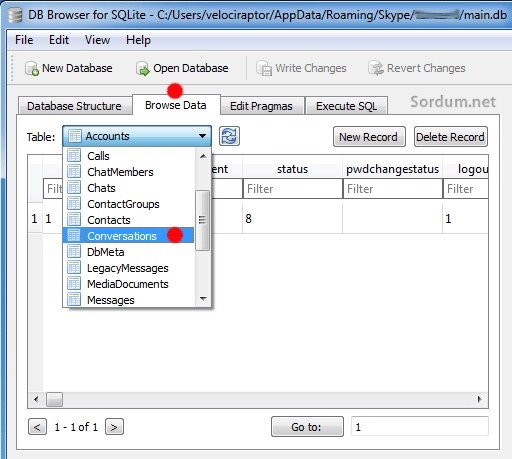Open the Help menu

[138, 40]
